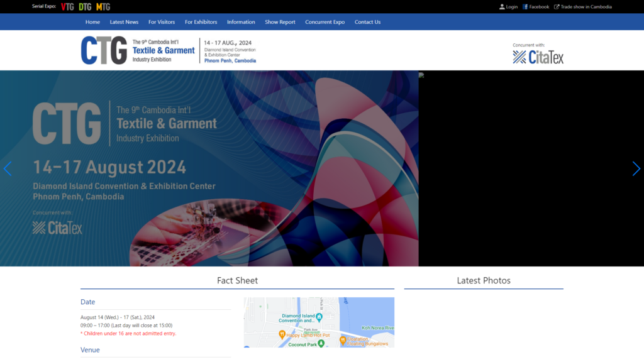
Task: Open the DTG serial expo logo
Action: click(x=85, y=6)
